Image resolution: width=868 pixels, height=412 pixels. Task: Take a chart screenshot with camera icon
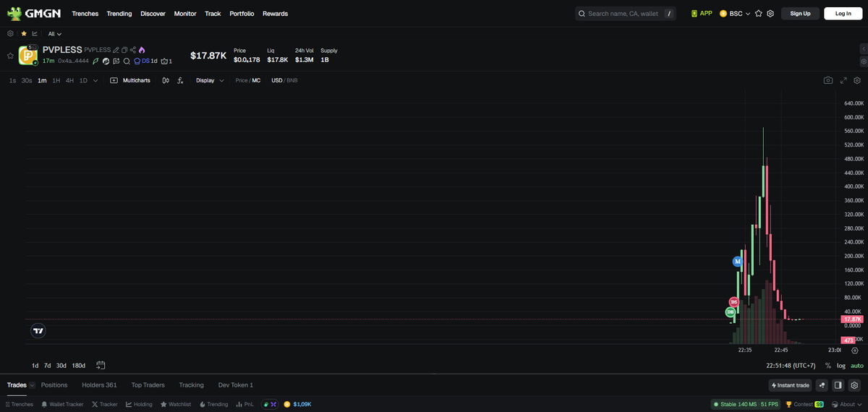(827, 80)
